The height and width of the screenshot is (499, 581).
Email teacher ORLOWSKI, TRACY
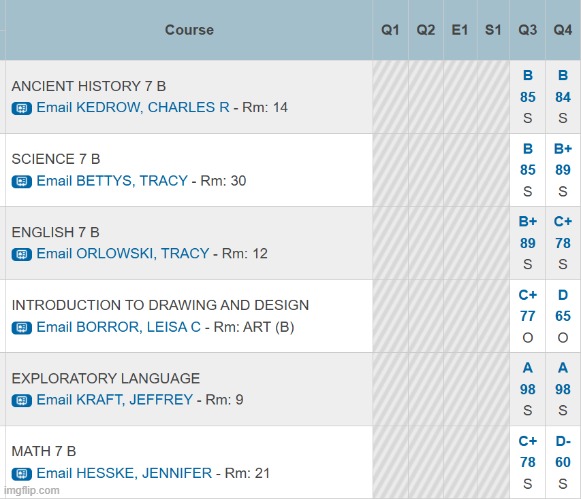pos(123,254)
